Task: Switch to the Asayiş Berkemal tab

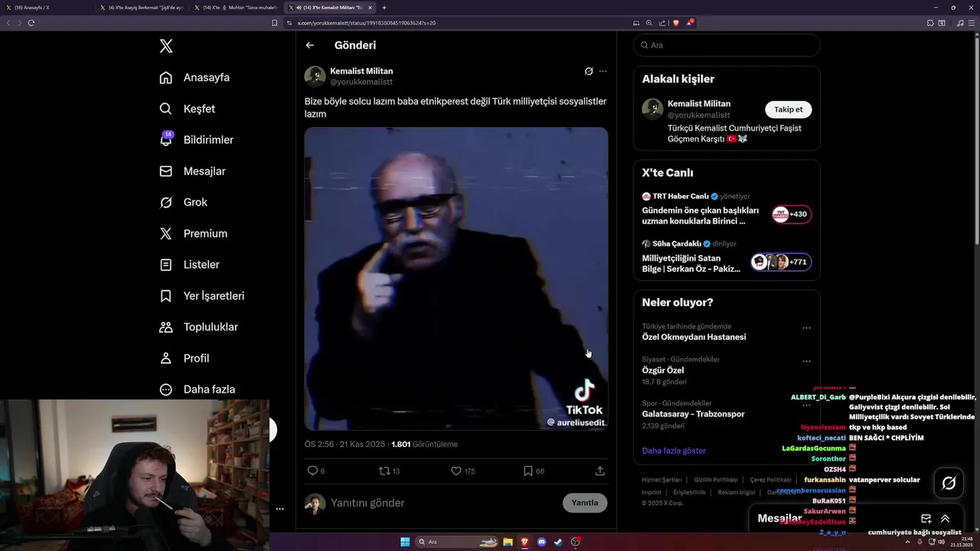Action: click(x=142, y=8)
